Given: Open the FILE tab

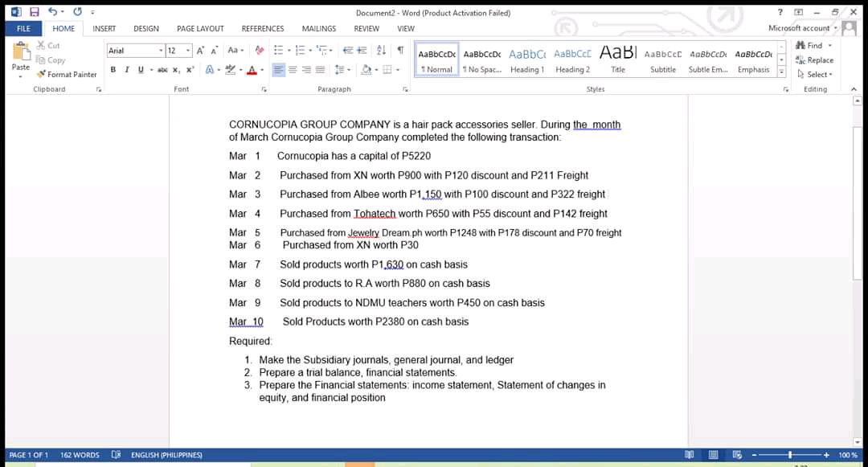Looking at the screenshot, I should tap(23, 29).
